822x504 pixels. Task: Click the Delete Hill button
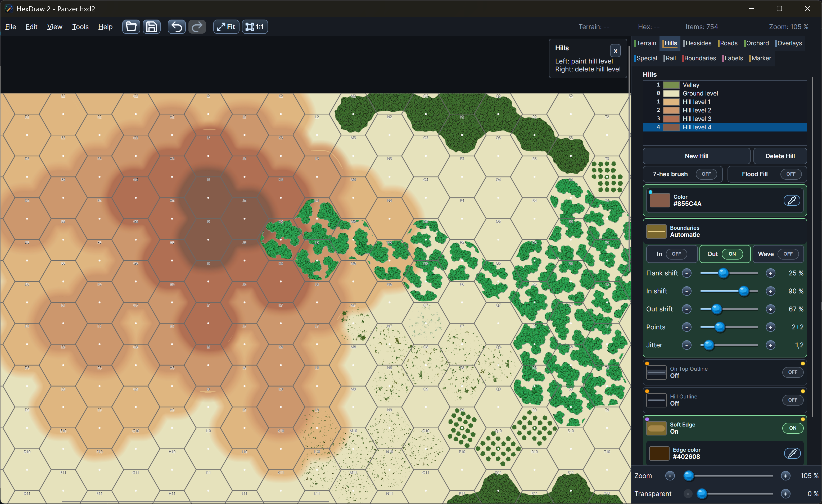[780, 156]
